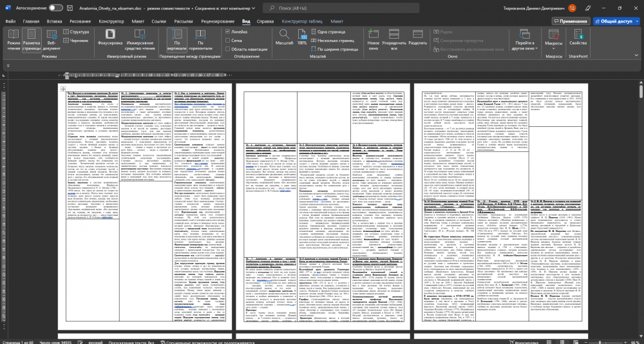Launch Immersive Reader (Иммерсивное средство чтения)
Screen dimensions: 644x344
140,40
